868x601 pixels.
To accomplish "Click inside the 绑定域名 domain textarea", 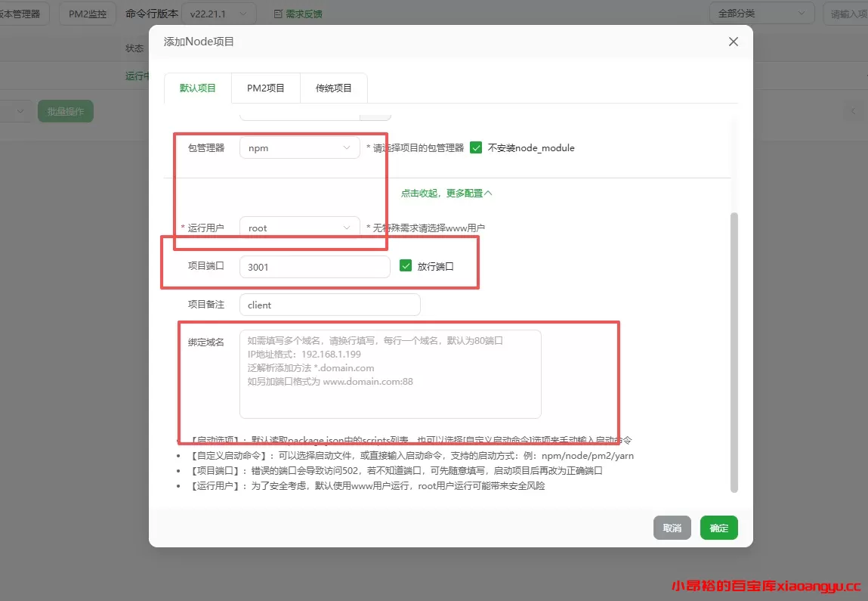I will pos(389,374).
